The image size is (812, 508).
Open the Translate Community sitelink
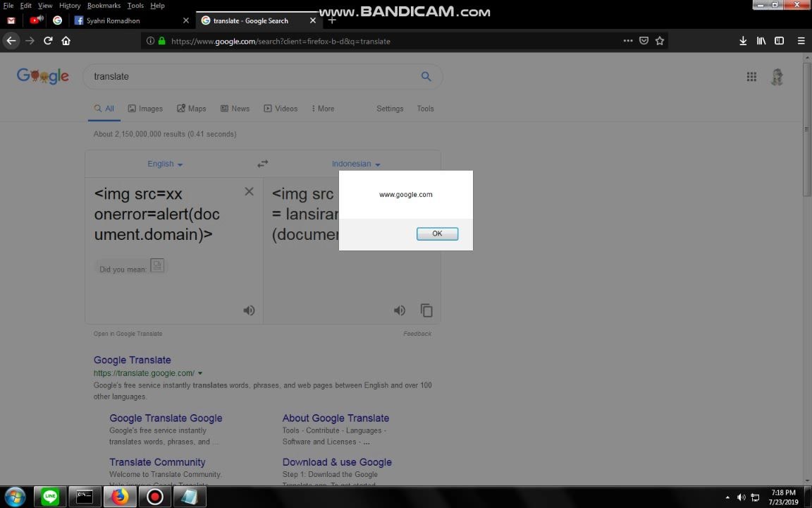pyautogui.click(x=157, y=462)
